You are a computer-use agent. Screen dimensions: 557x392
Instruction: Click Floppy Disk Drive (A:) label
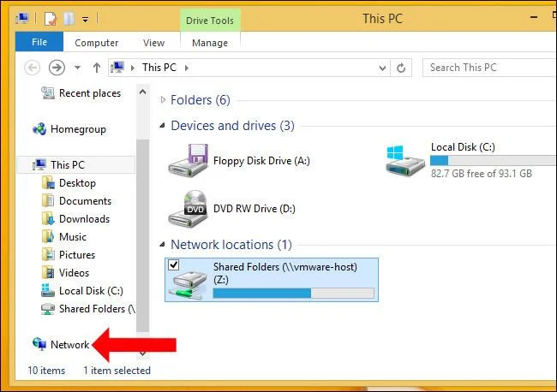click(x=262, y=161)
